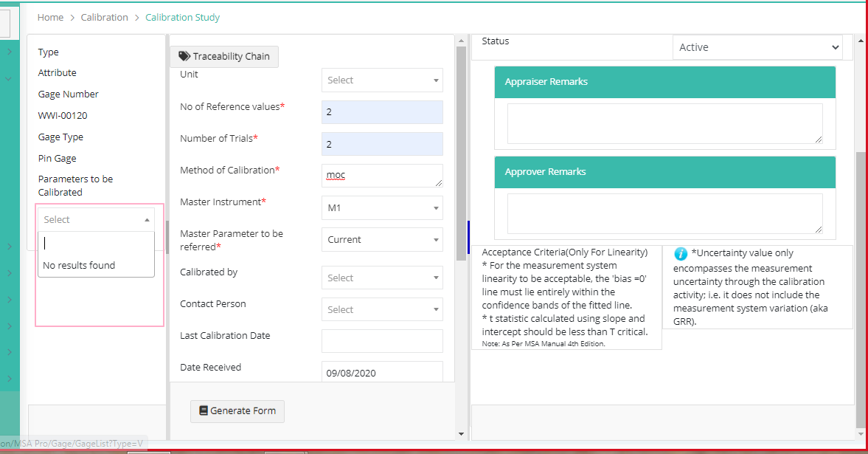868x454 pixels.
Task: Click the Number of Trials field
Action: (x=382, y=144)
